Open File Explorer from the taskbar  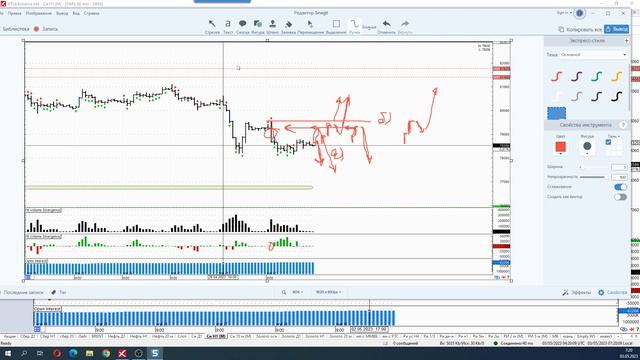point(89,353)
